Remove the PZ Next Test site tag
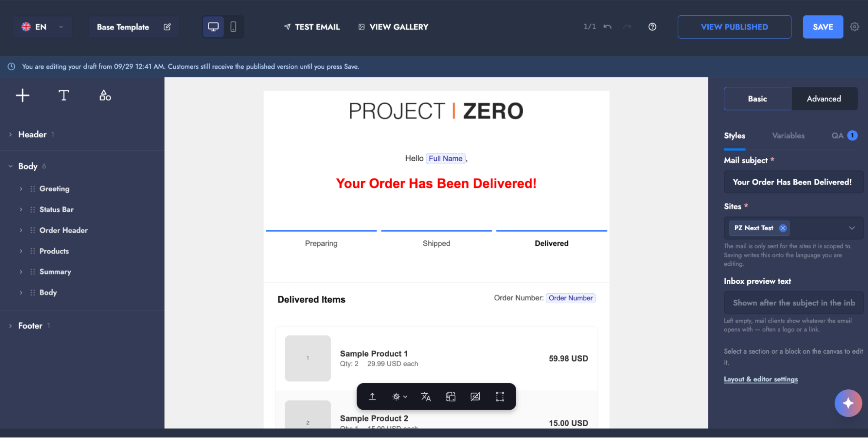 click(782, 228)
